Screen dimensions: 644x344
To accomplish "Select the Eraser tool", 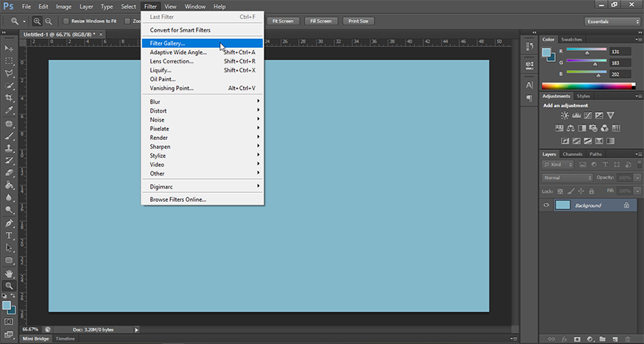I will (9, 173).
